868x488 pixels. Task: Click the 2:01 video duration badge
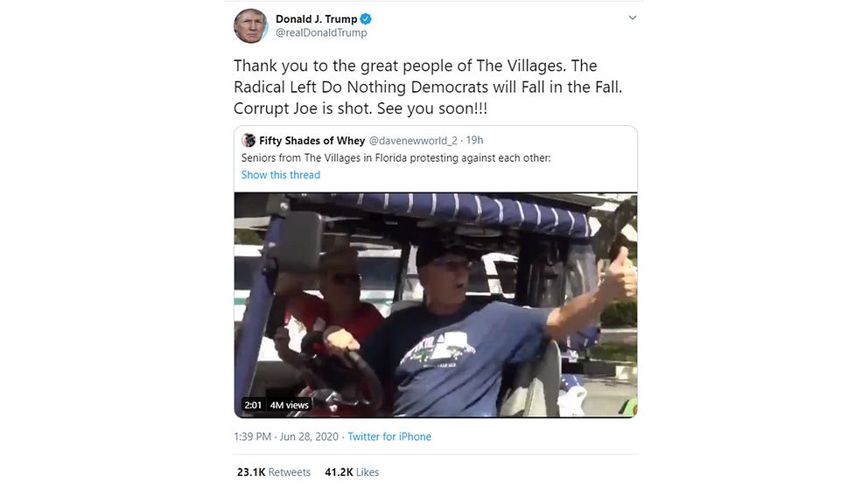[253, 405]
